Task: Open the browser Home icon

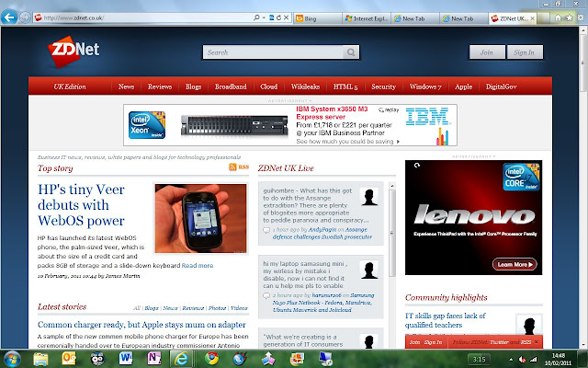Action: click(558, 17)
